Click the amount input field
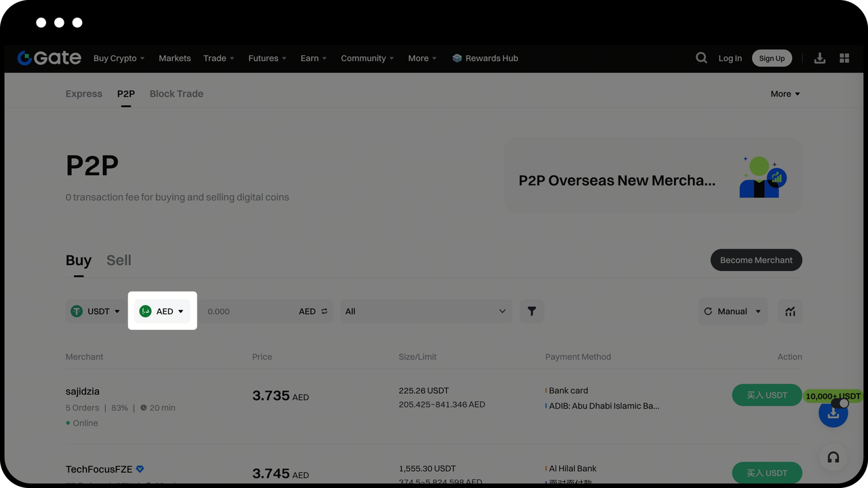This screenshot has height=488, width=868. (x=248, y=311)
